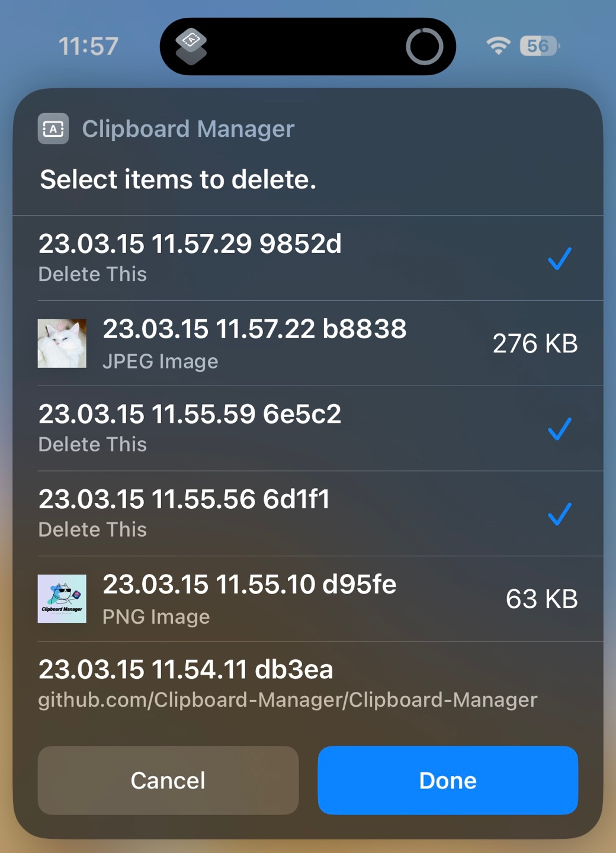Tap the Done button
Viewport: 616px width, 853px height.
(447, 781)
